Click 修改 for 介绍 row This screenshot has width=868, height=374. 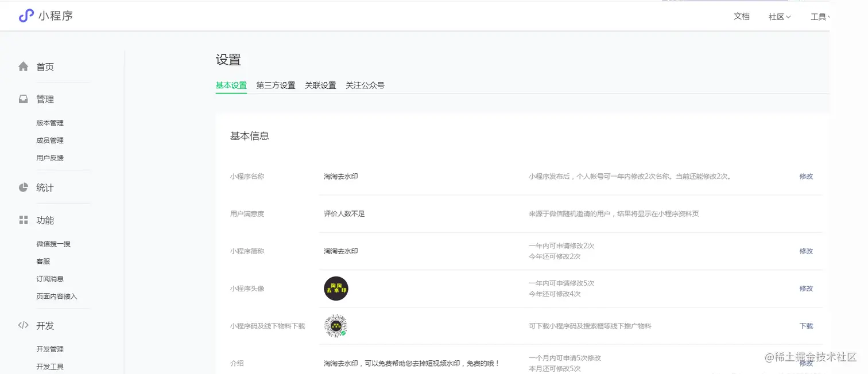coord(806,363)
